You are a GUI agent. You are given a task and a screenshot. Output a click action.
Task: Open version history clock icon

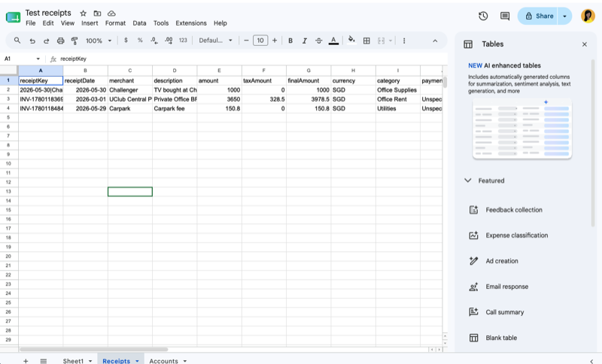pos(483,16)
